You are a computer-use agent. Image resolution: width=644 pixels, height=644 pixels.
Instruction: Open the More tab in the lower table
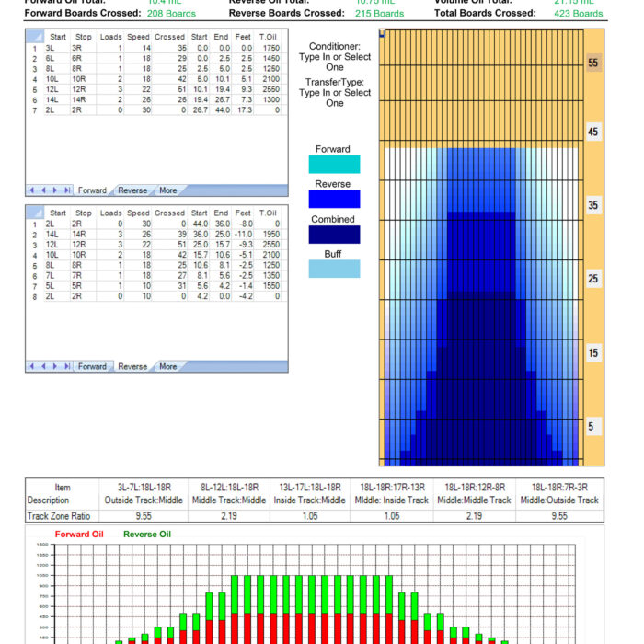(x=167, y=366)
